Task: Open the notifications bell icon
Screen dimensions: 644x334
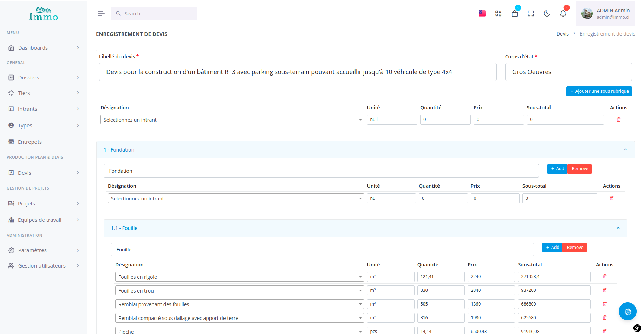Action: (x=563, y=13)
